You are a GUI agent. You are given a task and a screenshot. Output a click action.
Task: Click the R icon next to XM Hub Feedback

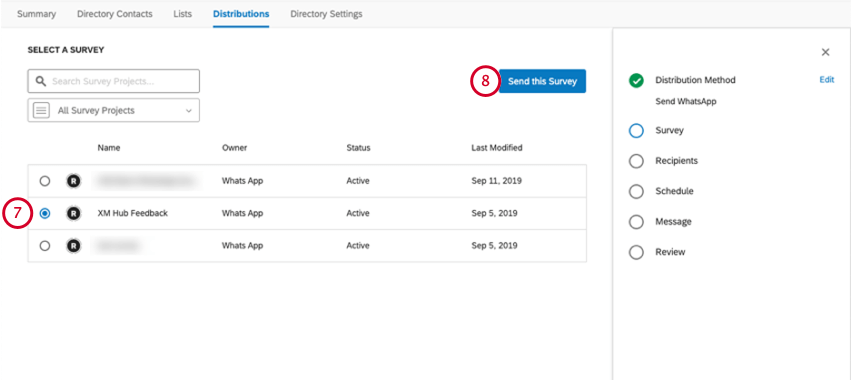pyautogui.click(x=73, y=213)
